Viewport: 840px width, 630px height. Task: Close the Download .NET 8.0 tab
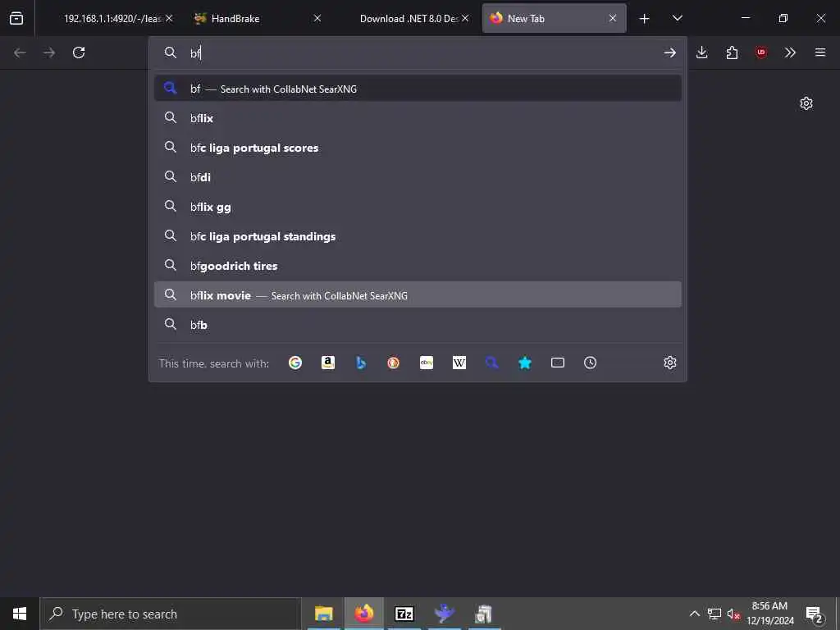tap(465, 19)
